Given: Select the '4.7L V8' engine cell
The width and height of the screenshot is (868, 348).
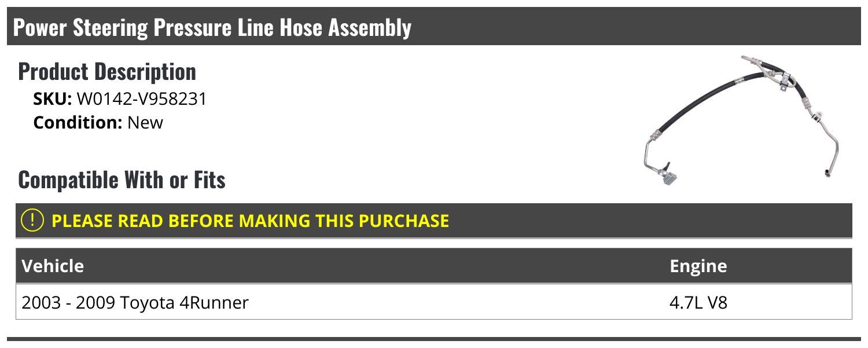Looking at the screenshot, I should click(698, 302).
